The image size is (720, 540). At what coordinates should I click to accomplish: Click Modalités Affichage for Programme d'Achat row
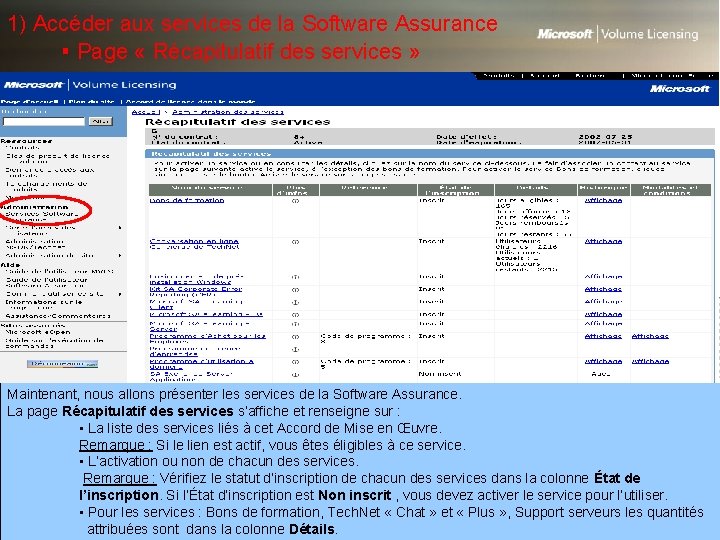[x=650, y=337]
